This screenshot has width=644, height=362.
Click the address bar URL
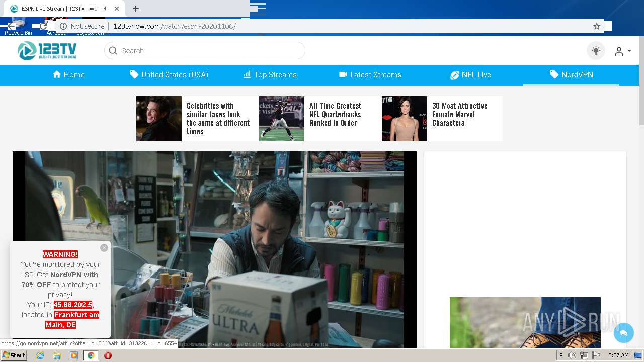click(174, 26)
